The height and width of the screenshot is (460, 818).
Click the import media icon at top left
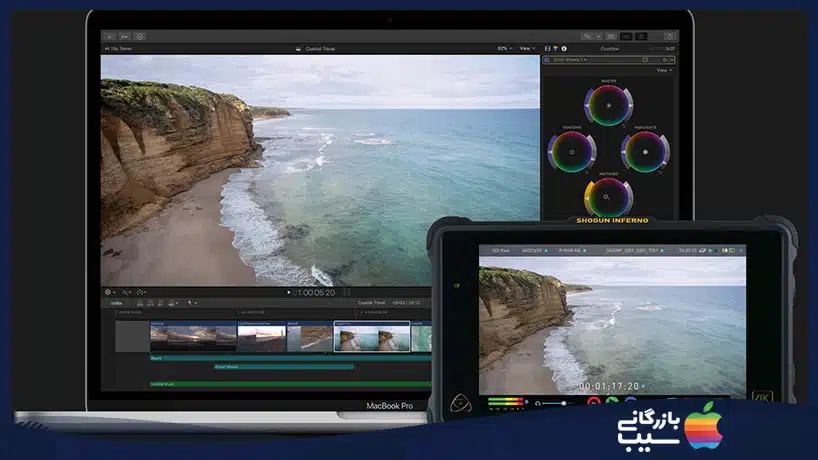109,35
